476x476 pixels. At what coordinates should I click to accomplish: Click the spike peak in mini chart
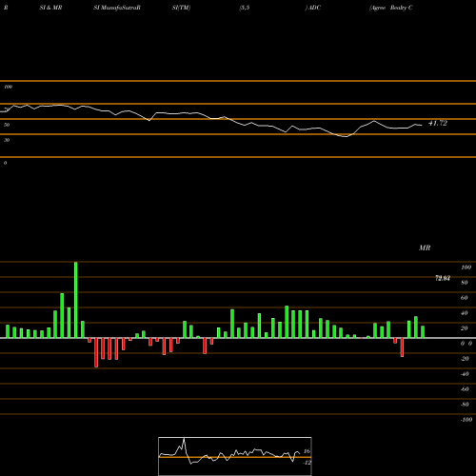click(184, 440)
